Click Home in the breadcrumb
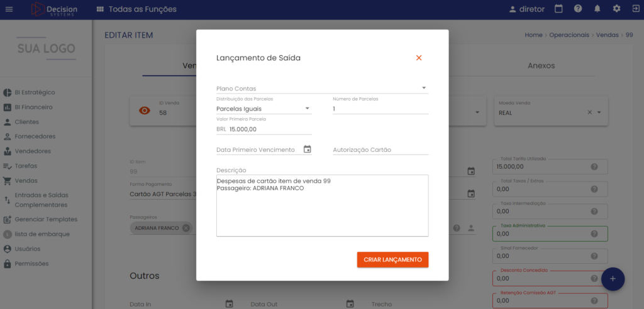Viewport: 644px width, 309px height. click(x=533, y=35)
